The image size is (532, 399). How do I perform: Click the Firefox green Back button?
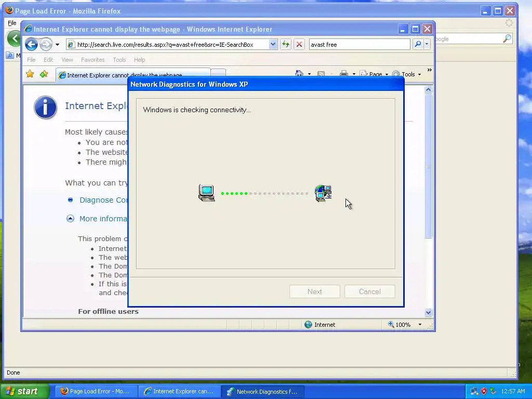pyautogui.click(x=14, y=38)
